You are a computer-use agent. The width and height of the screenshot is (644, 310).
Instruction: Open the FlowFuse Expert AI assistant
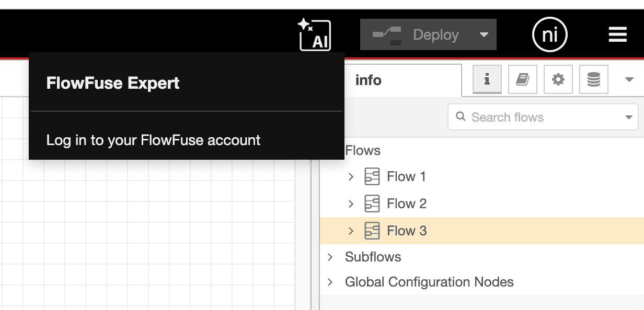click(x=315, y=34)
